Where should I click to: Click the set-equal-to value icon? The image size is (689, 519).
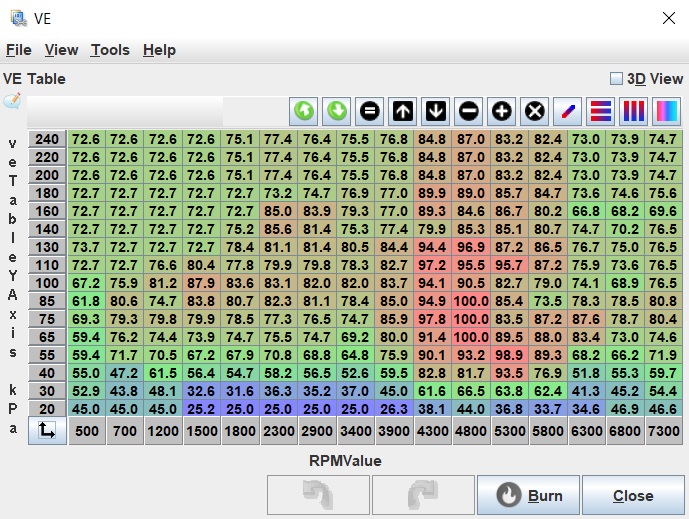pyautogui.click(x=370, y=110)
